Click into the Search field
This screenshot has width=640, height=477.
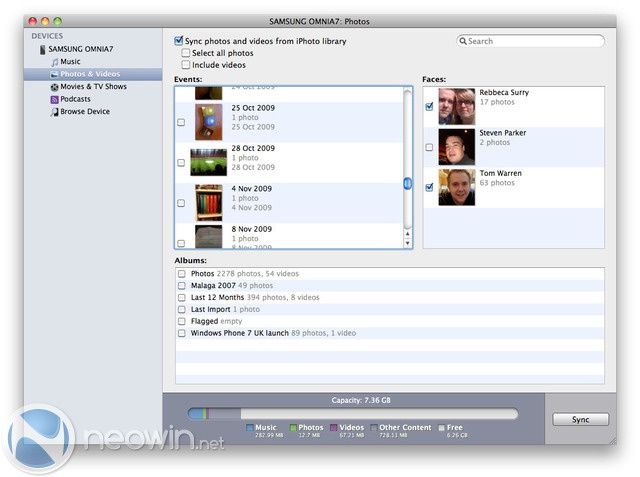pos(531,41)
